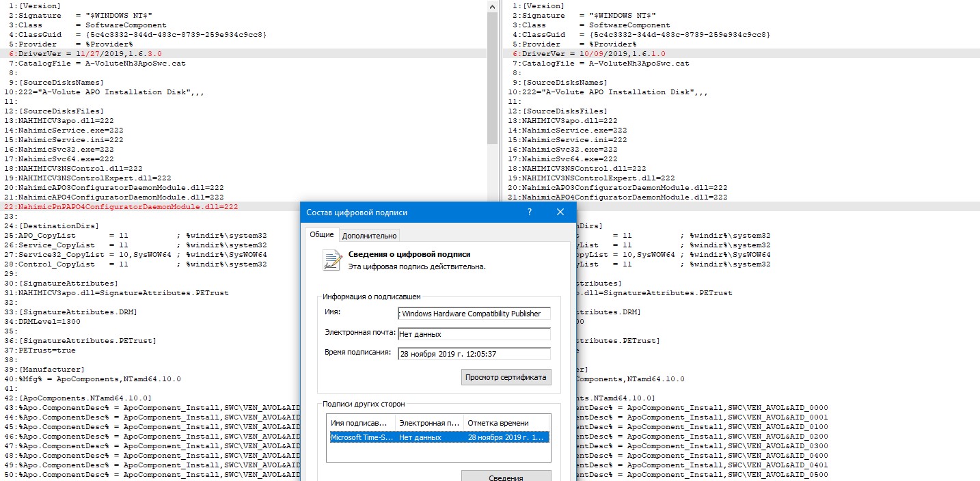
Task: Click left pane DRMLevel=1300 line
Action: [x=42, y=321]
